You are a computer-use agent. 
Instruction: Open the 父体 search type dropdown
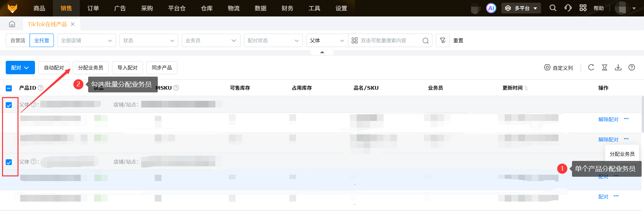coord(327,40)
